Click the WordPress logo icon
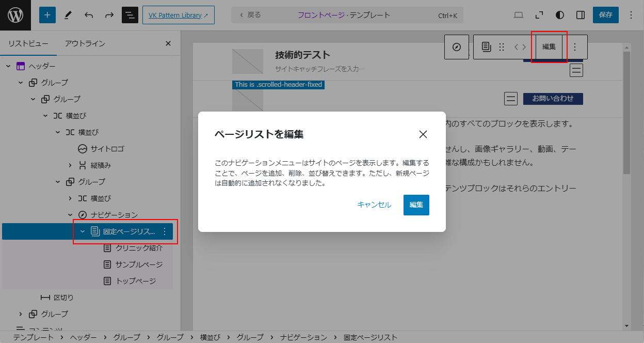Image resolution: width=644 pixels, height=343 pixels. pos(15,15)
